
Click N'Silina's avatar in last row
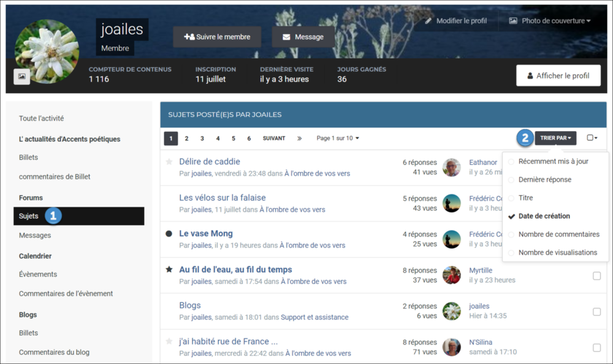point(452,347)
